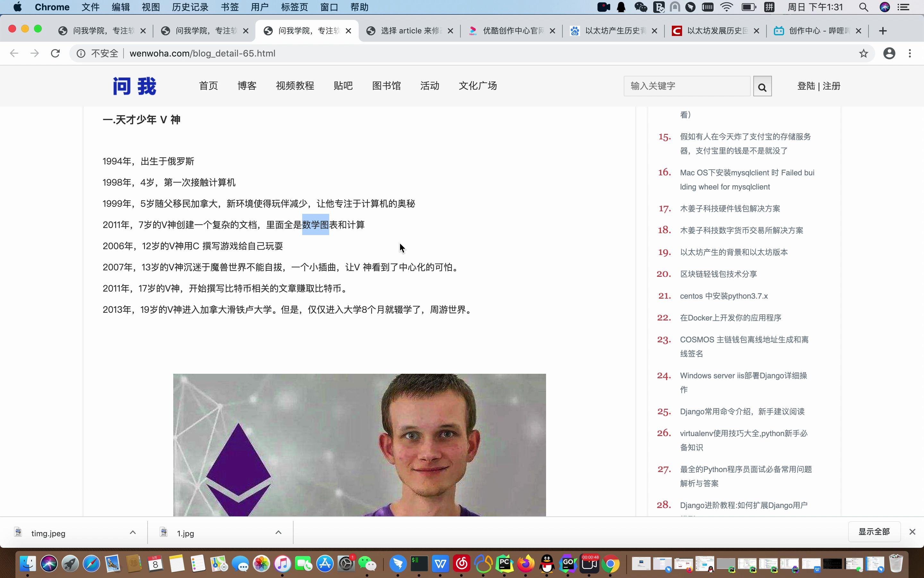Open Spotlight search in the menu bar
Screen dimensions: 924x578
click(x=864, y=7)
